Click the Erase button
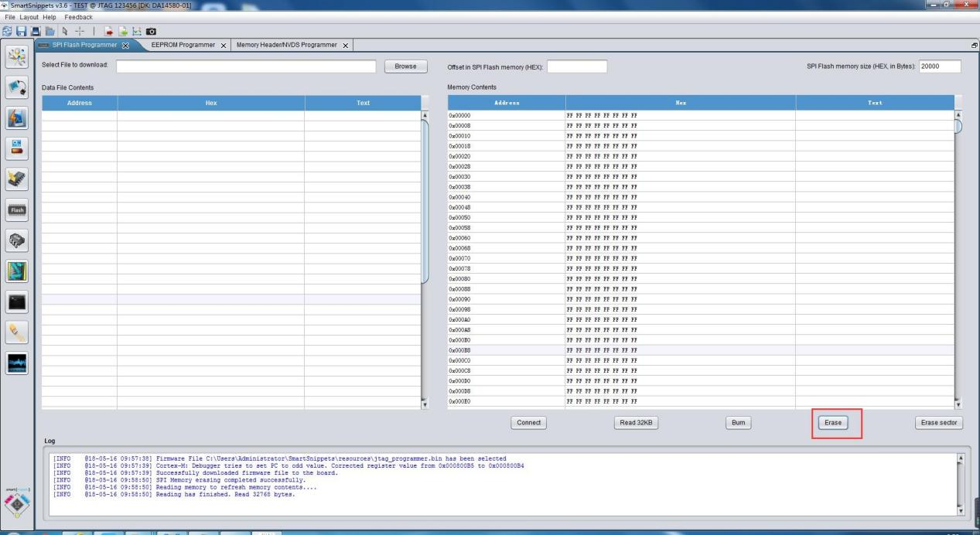The image size is (980, 535). coord(833,423)
